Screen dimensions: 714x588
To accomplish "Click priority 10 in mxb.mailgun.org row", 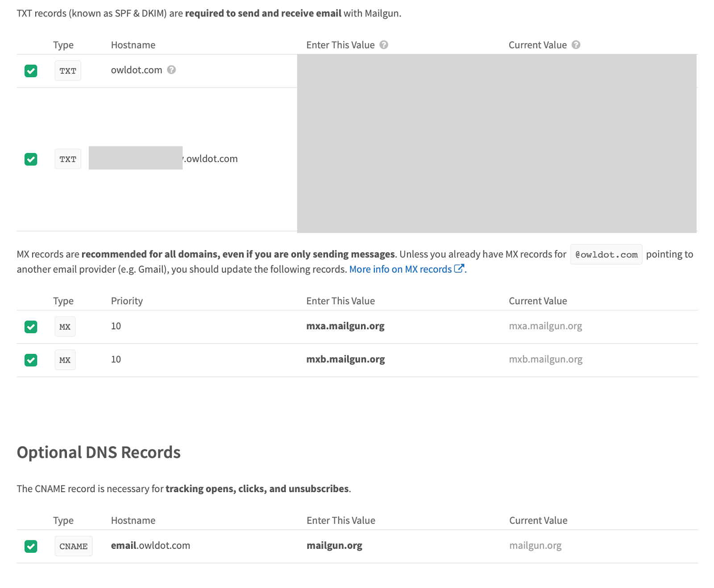I will [x=116, y=359].
